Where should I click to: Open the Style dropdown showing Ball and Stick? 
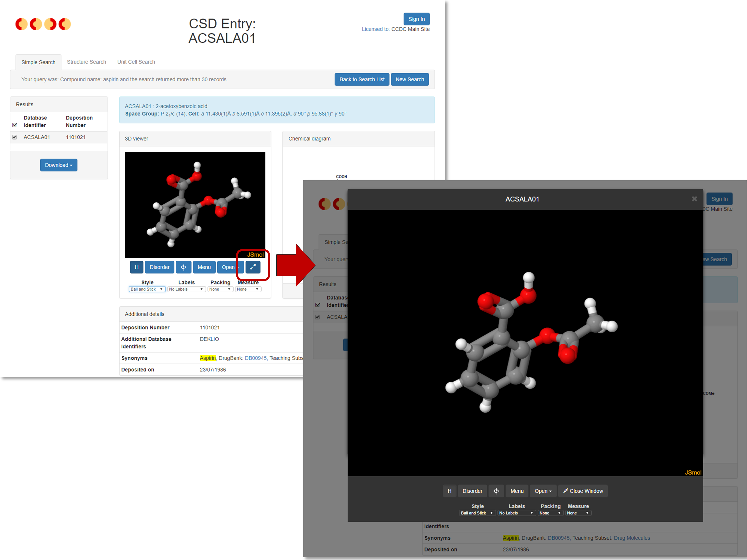click(x=147, y=289)
